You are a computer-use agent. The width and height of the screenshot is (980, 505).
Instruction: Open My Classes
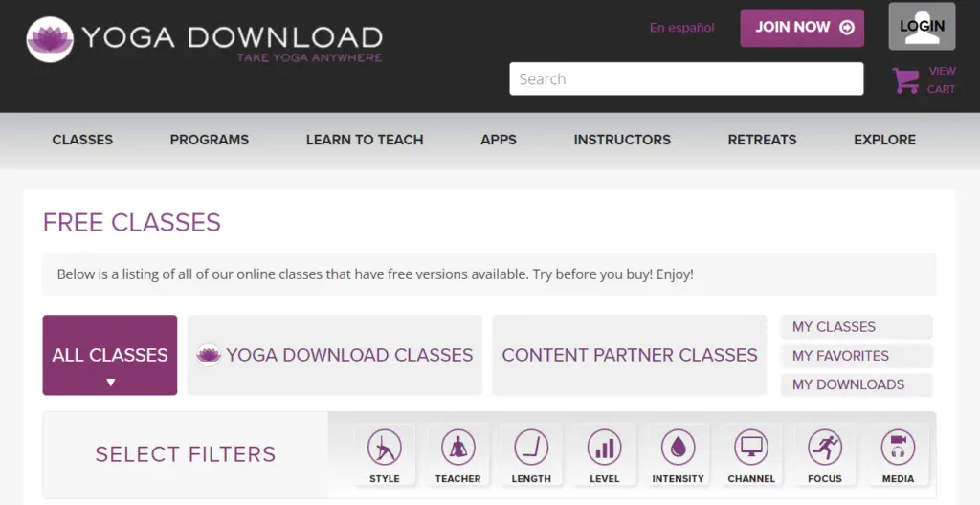pos(857,327)
